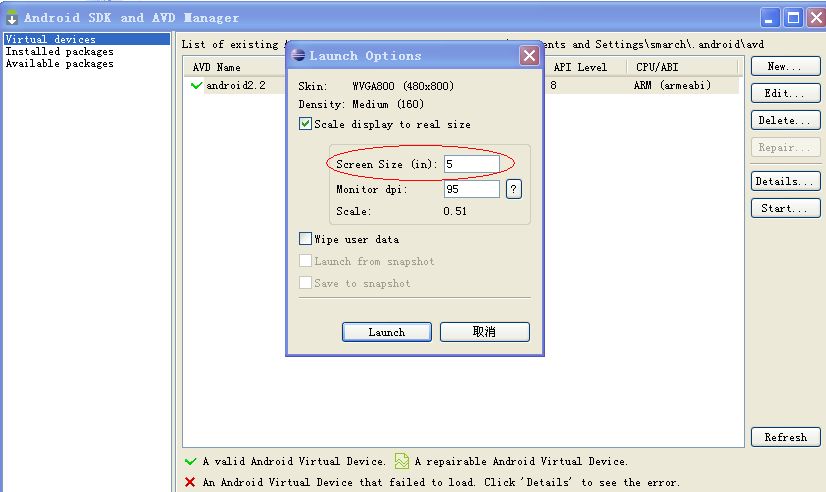Screen dimensions: 826x492
Task: Click the Screen Size input field
Action: (x=471, y=164)
